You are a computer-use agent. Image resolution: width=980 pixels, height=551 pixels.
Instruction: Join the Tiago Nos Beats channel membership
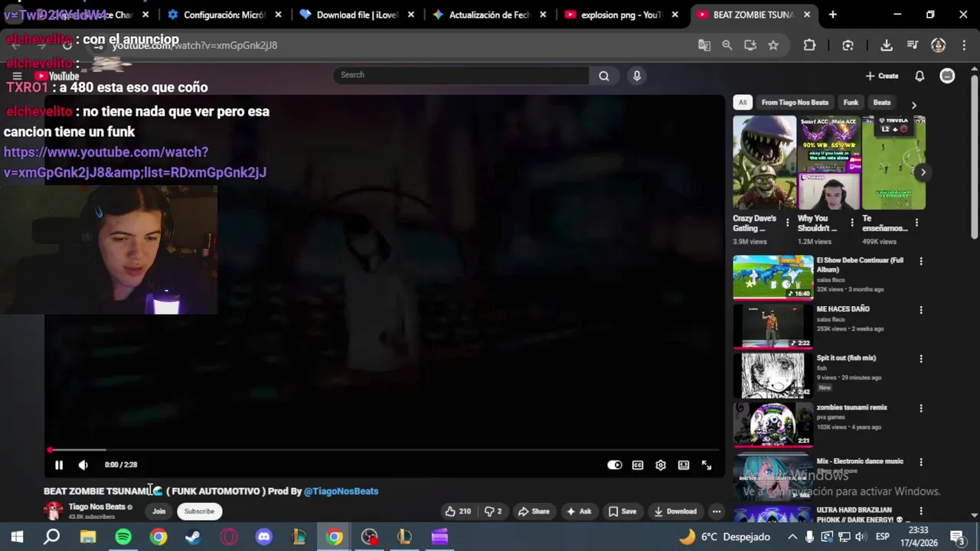(158, 511)
